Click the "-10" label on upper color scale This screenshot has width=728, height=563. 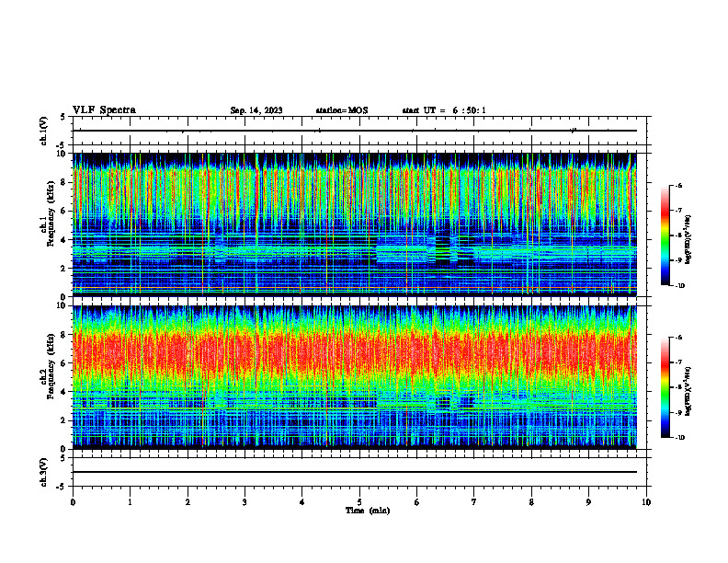click(680, 286)
